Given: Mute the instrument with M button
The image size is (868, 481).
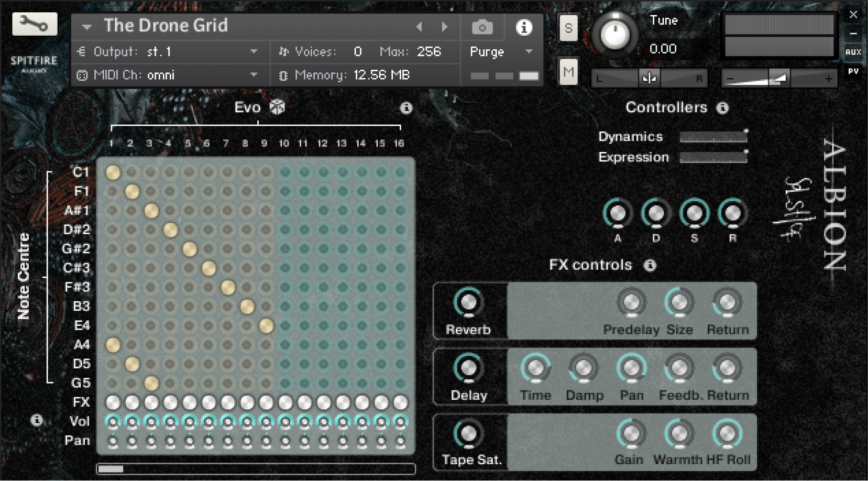Looking at the screenshot, I should (x=568, y=72).
